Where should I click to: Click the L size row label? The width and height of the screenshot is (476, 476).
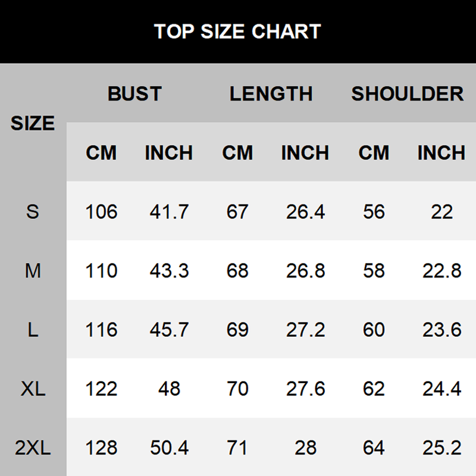pyautogui.click(x=33, y=330)
